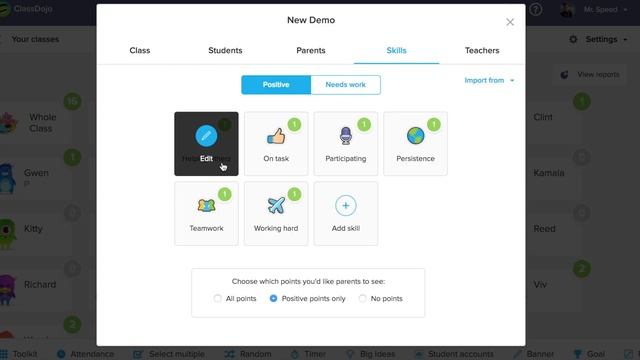The height and width of the screenshot is (360, 640).
Task: Start the Timer from the bottom toolbar
Action: pos(308,354)
